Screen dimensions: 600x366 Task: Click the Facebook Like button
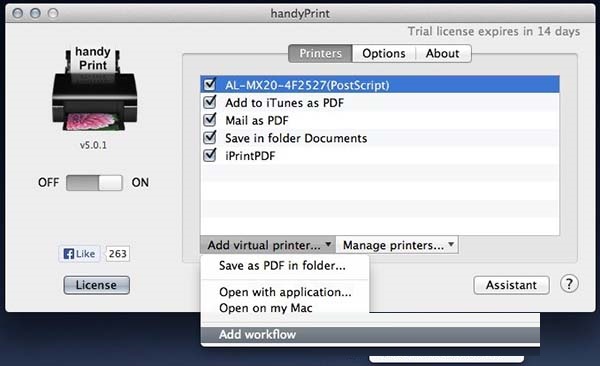(x=79, y=254)
